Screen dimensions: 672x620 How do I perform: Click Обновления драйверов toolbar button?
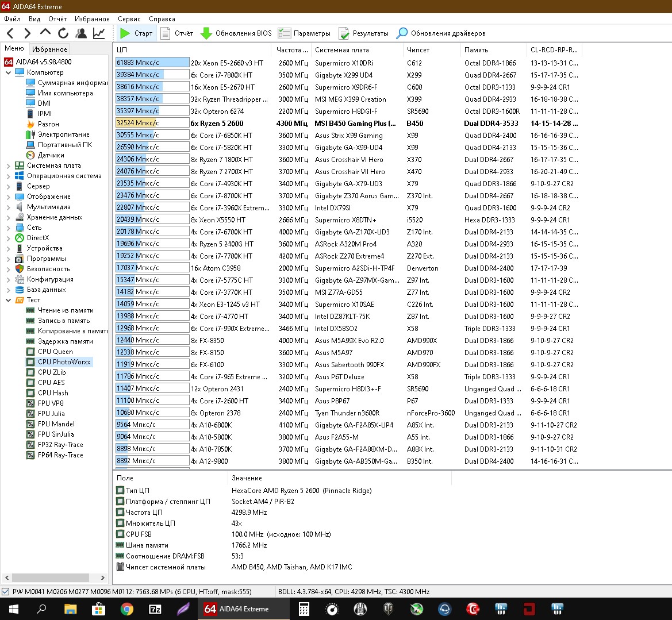tap(441, 33)
